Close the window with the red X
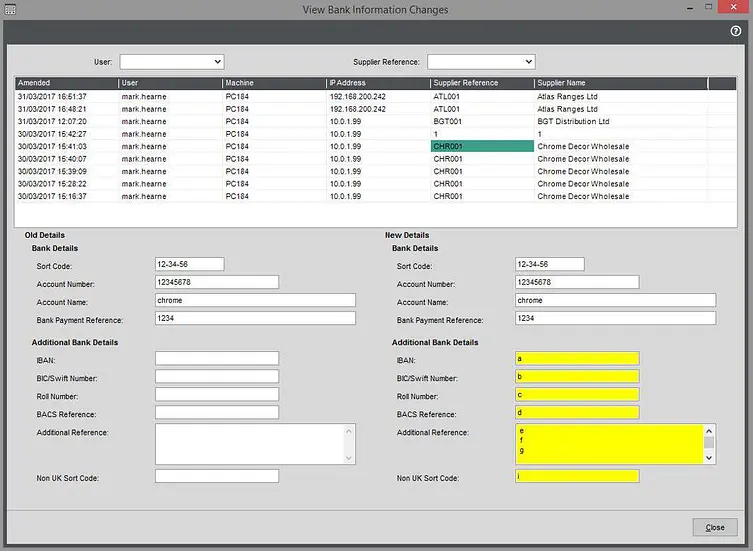 click(x=733, y=7)
